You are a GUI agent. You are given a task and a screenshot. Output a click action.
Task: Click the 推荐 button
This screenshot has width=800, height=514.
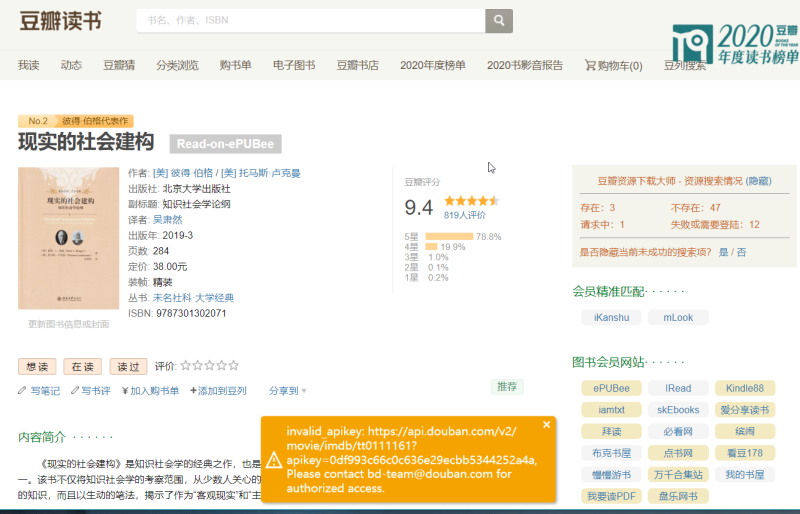click(507, 387)
